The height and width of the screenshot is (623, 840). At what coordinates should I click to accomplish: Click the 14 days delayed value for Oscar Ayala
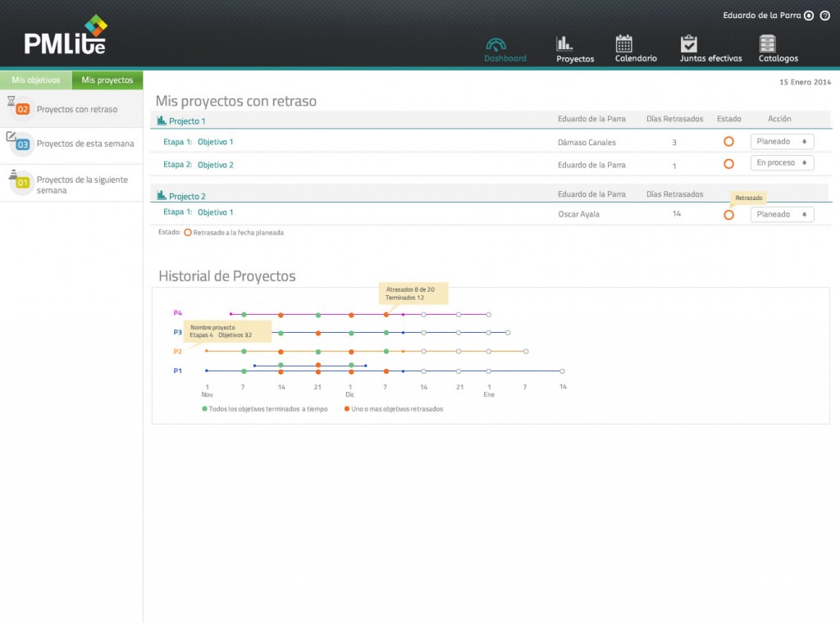click(x=677, y=214)
